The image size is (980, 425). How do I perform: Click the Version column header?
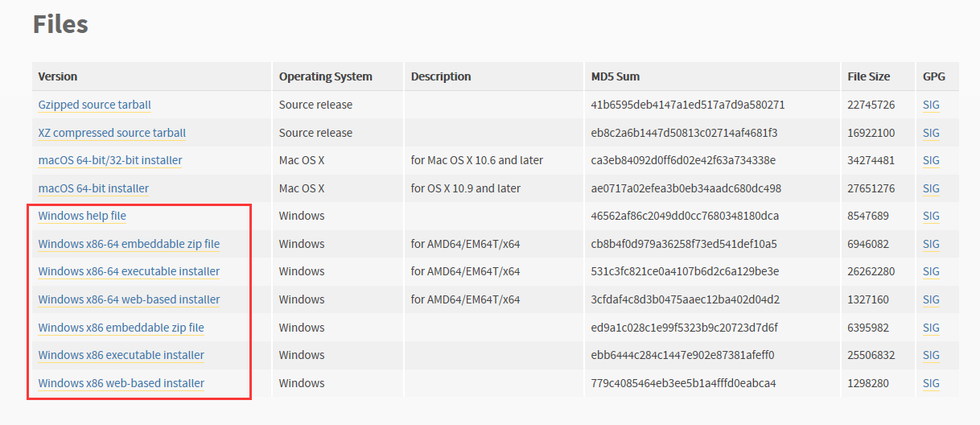click(58, 76)
